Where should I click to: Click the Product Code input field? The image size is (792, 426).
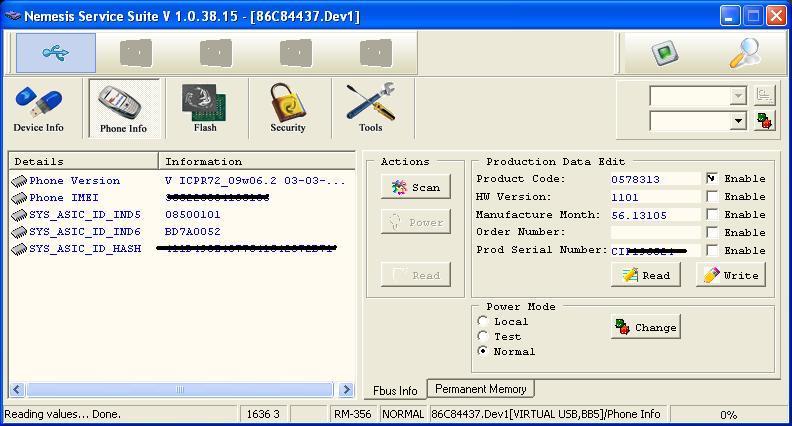[x=655, y=179]
